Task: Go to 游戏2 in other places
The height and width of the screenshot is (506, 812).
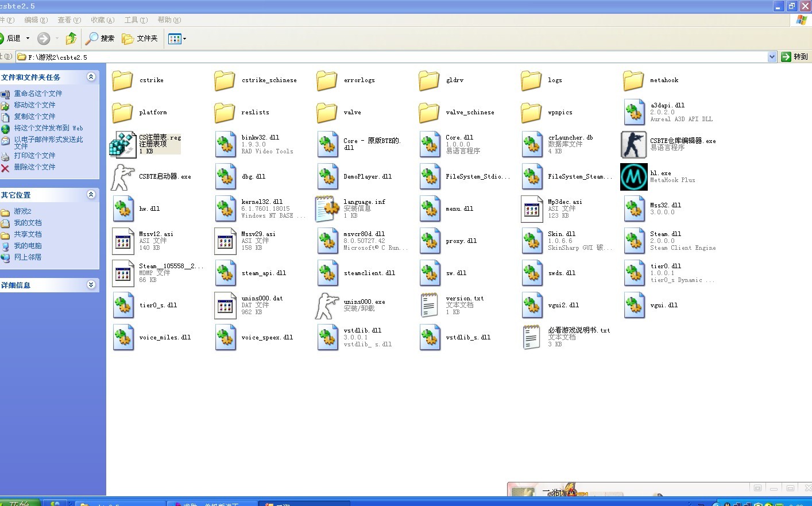Action: 23,211
